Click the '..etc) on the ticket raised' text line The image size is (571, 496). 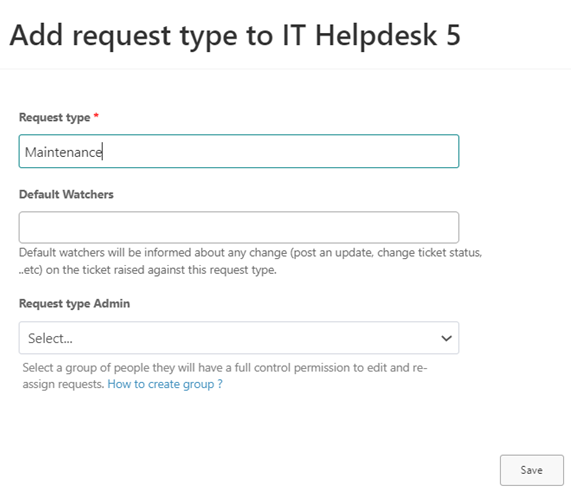tap(148, 270)
